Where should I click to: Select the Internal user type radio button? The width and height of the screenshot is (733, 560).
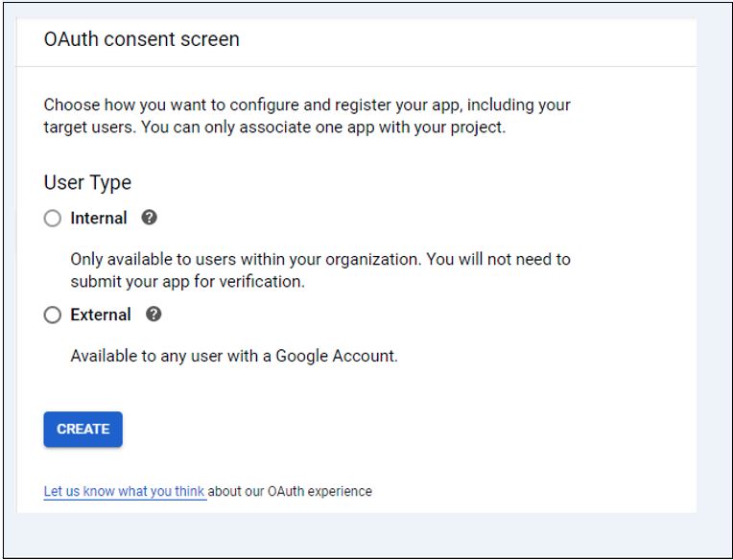click(x=52, y=219)
